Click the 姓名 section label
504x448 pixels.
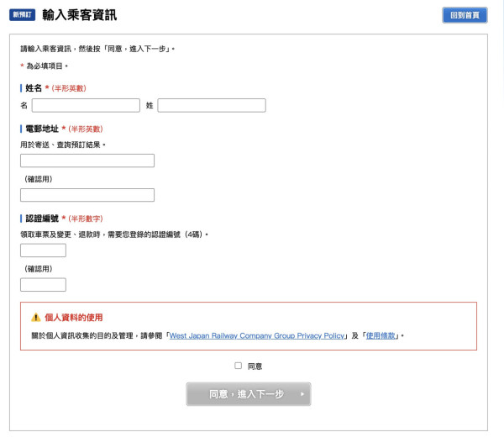(x=34, y=88)
